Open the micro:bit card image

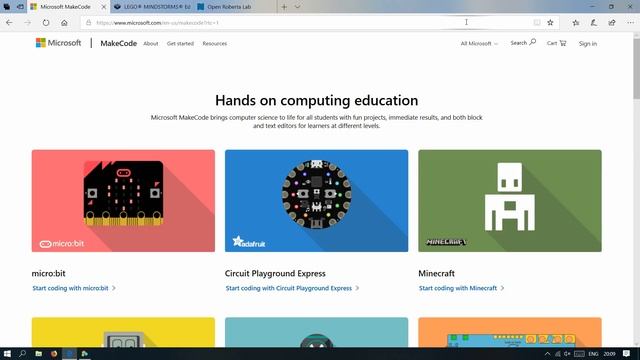coord(123,201)
